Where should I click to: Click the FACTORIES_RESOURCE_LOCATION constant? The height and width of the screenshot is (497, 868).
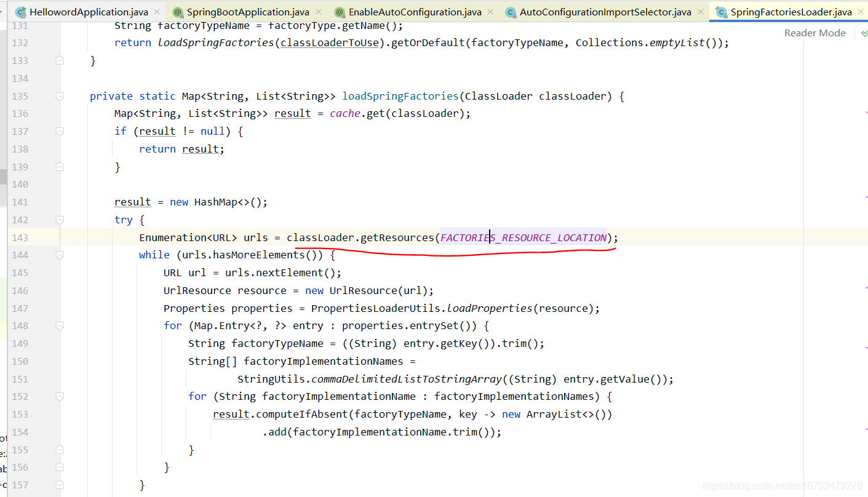(524, 237)
